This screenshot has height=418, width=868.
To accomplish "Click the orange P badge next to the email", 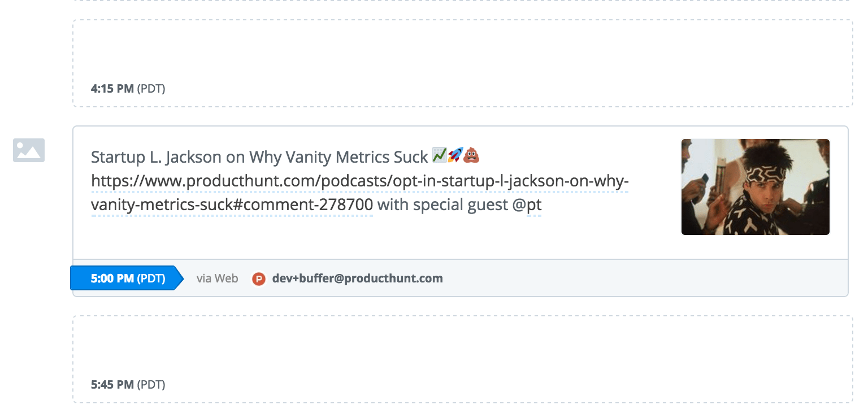I will tap(259, 278).
